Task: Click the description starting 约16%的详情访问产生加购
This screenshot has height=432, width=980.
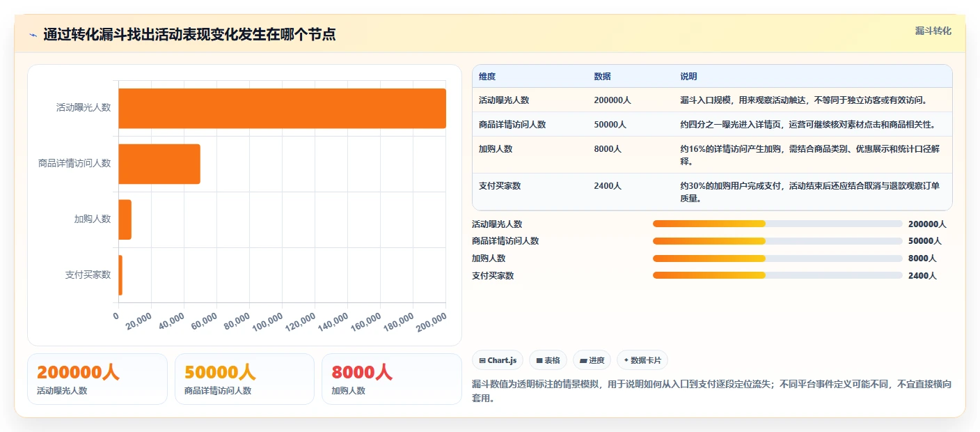Action: (810, 155)
